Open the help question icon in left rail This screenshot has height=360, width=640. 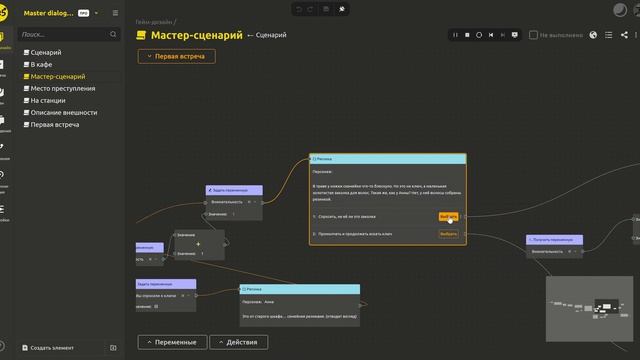coord(2,346)
